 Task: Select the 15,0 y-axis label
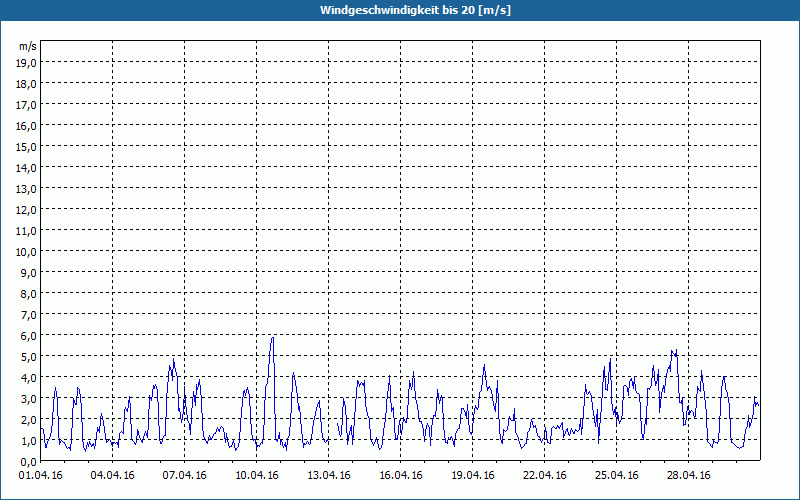tap(28, 146)
